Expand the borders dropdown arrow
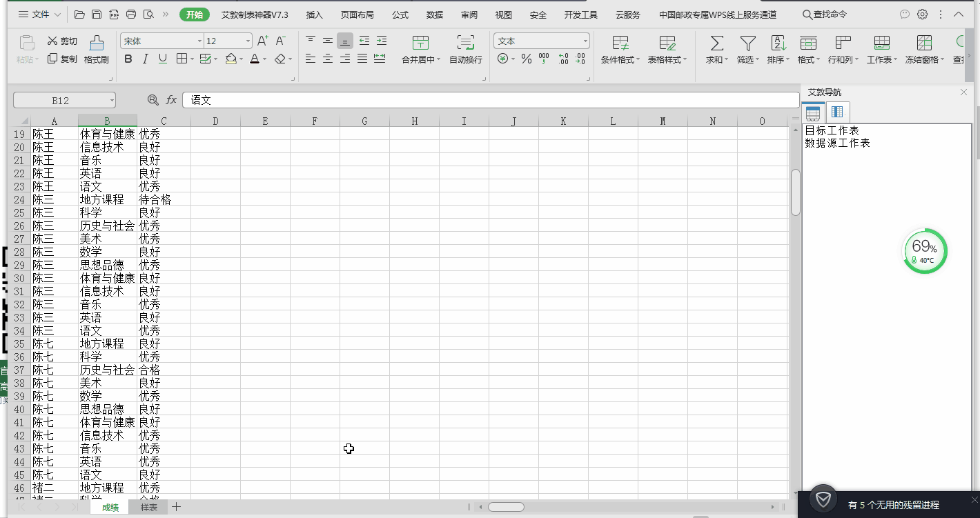This screenshot has width=980, height=518. click(x=192, y=59)
